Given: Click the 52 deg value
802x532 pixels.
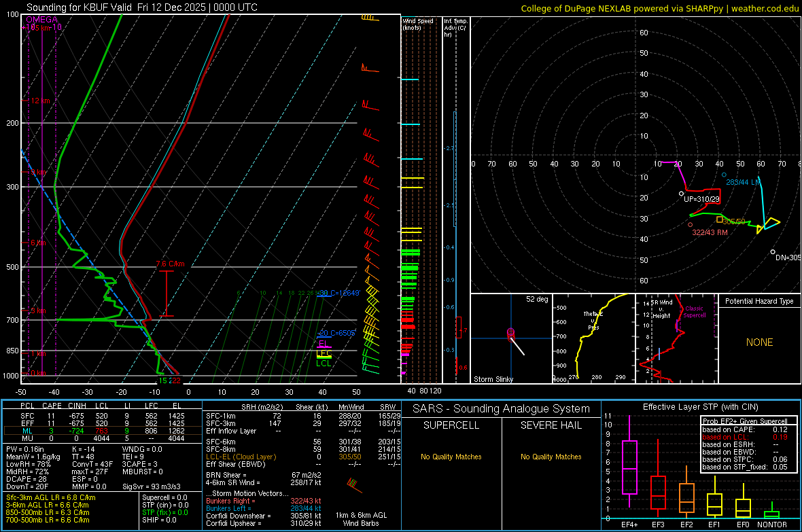Looking at the screenshot, I should click(536, 299).
